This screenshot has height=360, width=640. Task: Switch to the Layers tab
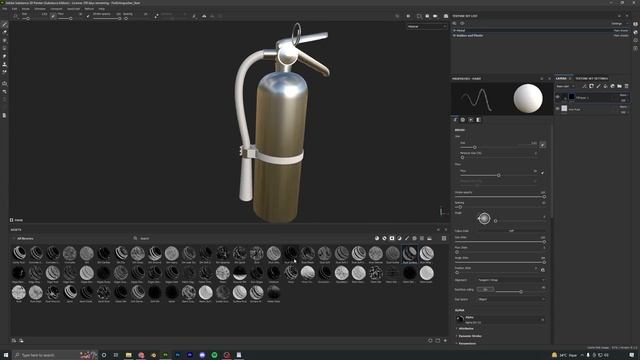tap(561, 78)
